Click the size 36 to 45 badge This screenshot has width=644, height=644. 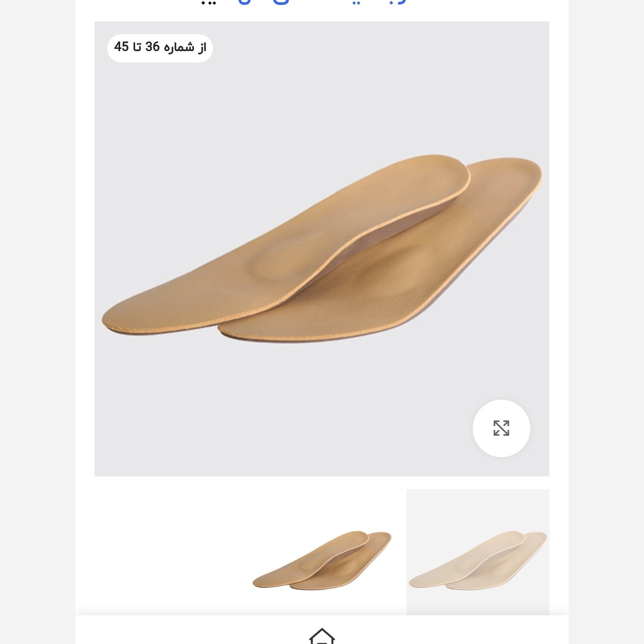pos(160,48)
